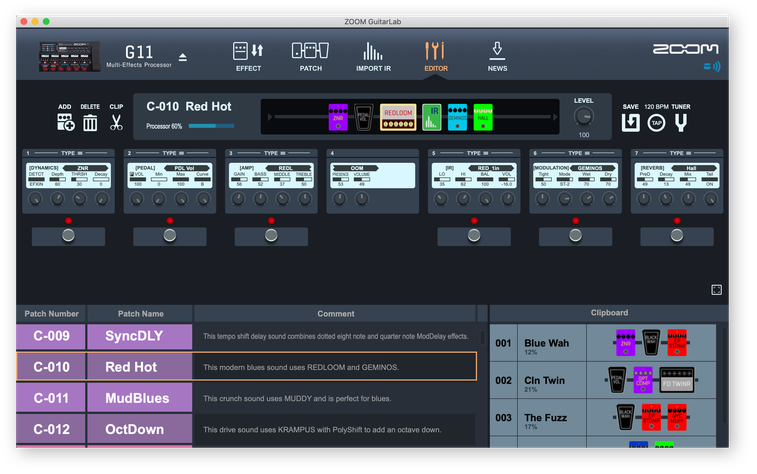This screenshot has width=757, height=474.
Task: Click the wah pedal in The Fuzz row
Action: click(626, 417)
